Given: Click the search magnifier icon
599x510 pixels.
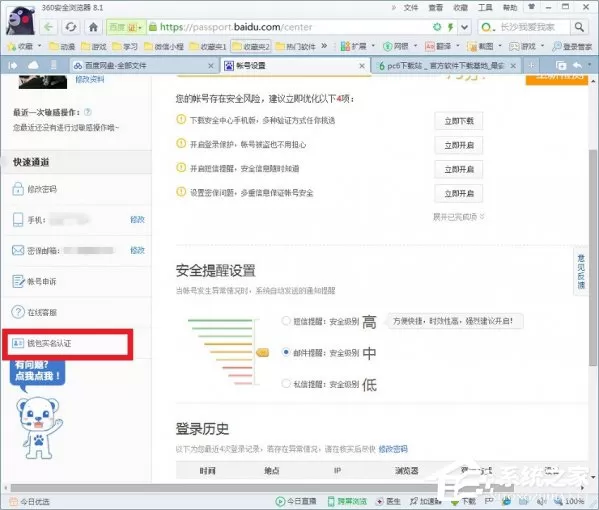Looking at the screenshot, I should pos(580,27).
